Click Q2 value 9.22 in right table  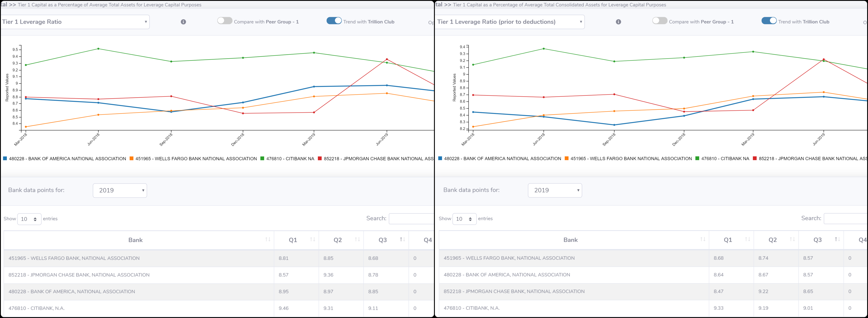763,292
